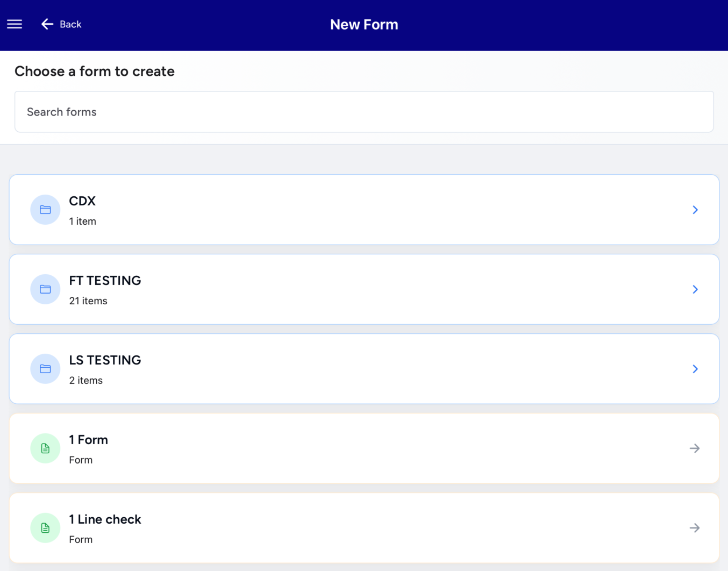Expand the LS TESTING folder chevron
Viewport: 728px width, 571px height.
(695, 369)
